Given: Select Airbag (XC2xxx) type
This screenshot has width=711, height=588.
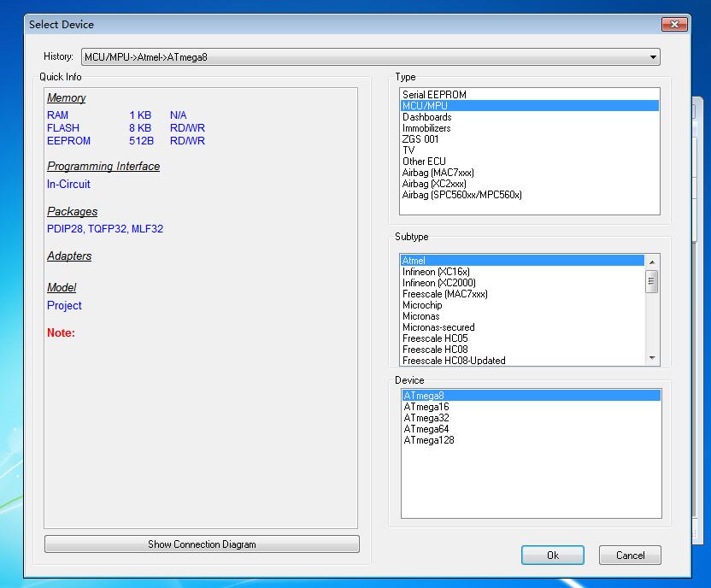Looking at the screenshot, I should (529, 184).
